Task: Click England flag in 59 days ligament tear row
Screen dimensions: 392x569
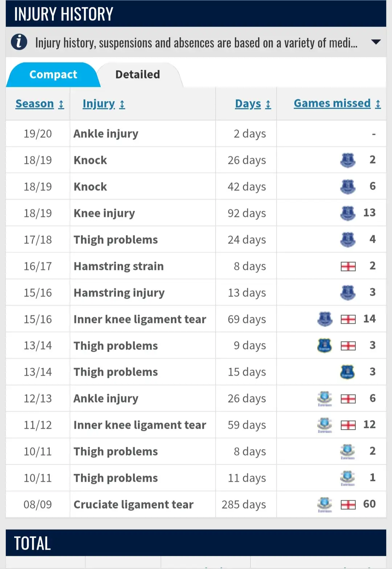Action: 348,425
